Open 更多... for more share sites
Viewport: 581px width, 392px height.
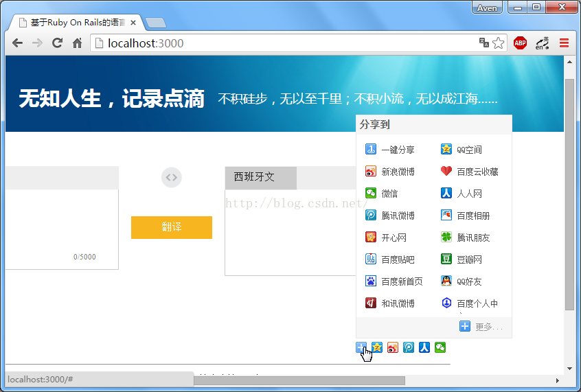pyautogui.click(x=481, y=326)
